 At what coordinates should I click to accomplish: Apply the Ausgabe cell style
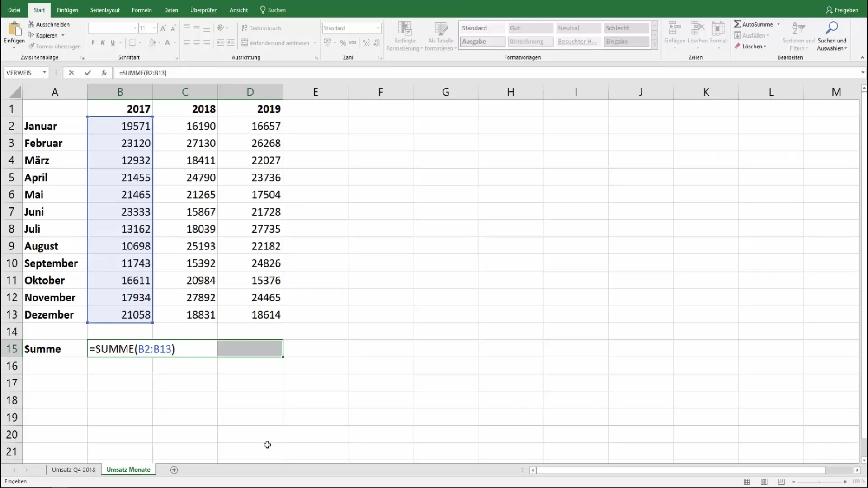483,42
